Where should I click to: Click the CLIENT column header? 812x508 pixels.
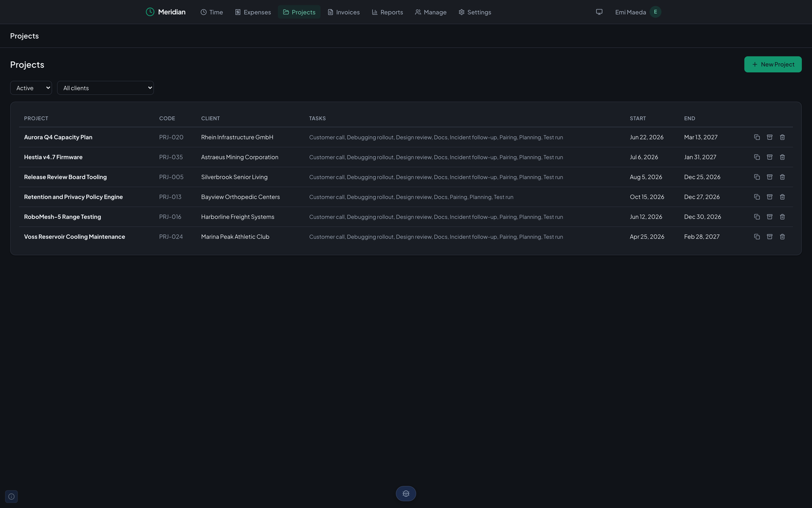click(210, 119)
